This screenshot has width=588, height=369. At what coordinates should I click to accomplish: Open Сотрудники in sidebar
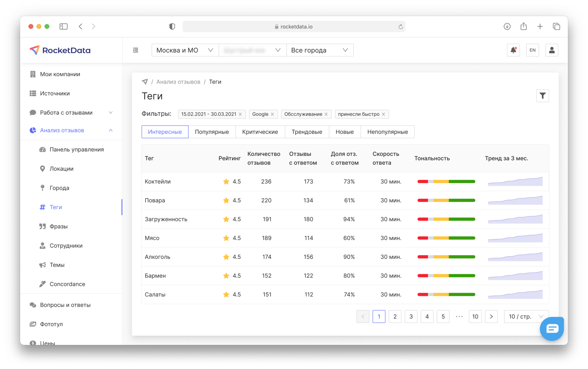tap(71, 246)
